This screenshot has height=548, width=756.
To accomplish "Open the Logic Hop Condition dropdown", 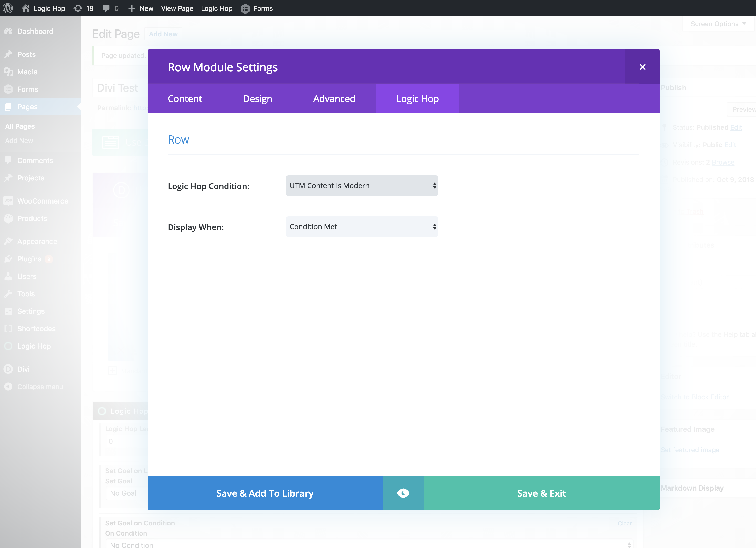I will click(x=362, y=186).
